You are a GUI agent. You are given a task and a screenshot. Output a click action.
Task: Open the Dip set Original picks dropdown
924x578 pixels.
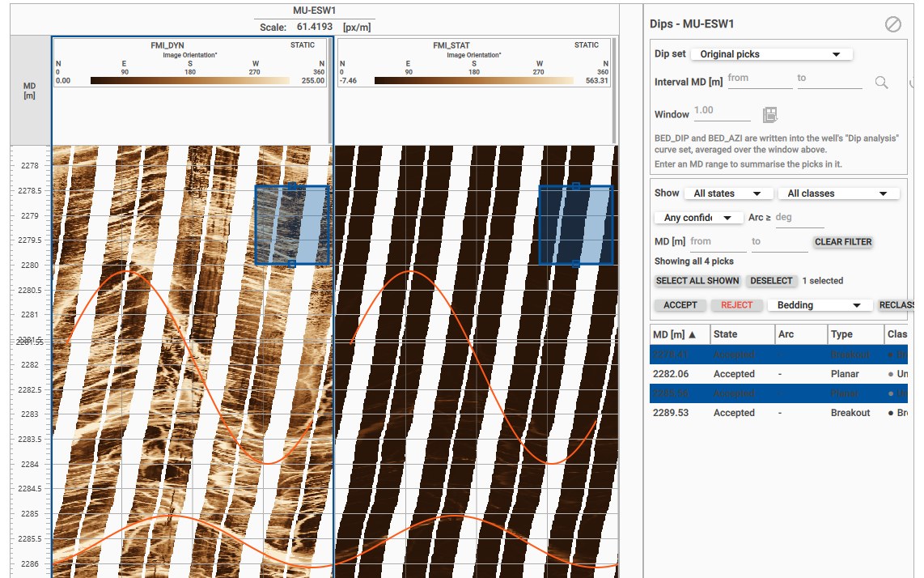771,54
